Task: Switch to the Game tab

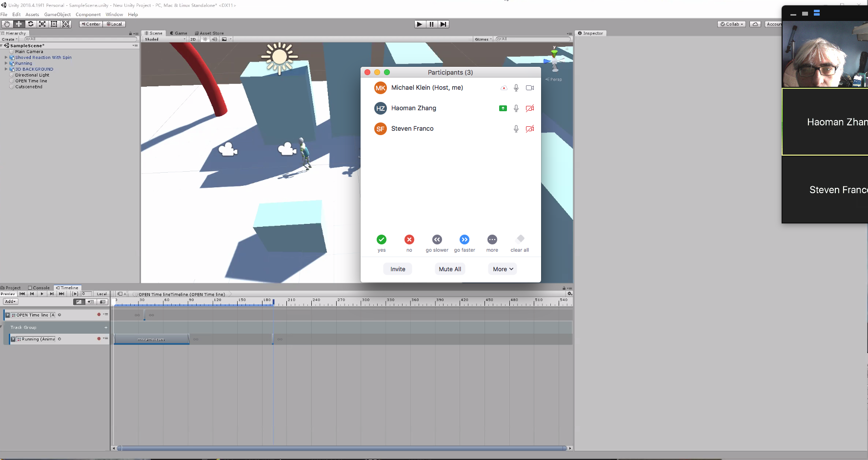Action: tap(179, 33)
